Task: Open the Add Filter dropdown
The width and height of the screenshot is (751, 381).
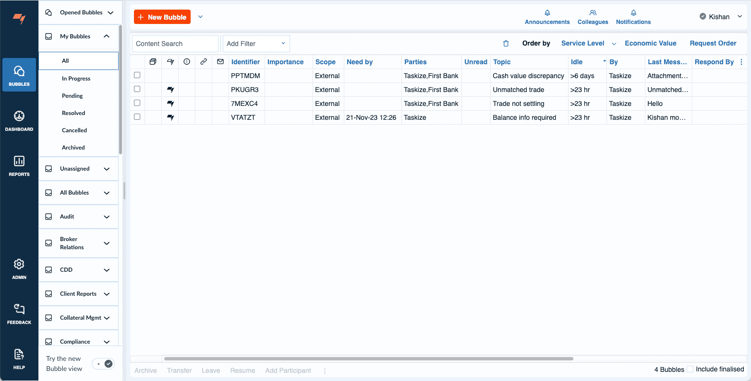Action: [x=256, y=44]
